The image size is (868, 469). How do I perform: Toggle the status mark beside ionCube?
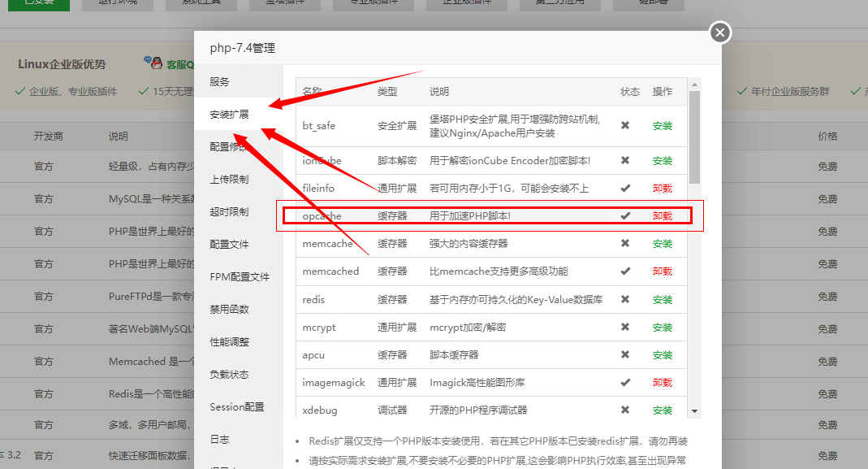pos(627,160)
